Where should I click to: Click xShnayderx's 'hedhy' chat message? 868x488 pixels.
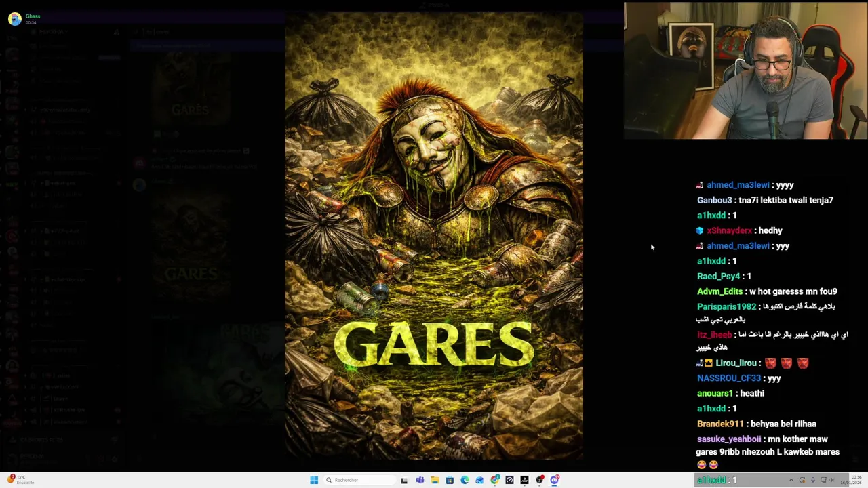(770, 230)
